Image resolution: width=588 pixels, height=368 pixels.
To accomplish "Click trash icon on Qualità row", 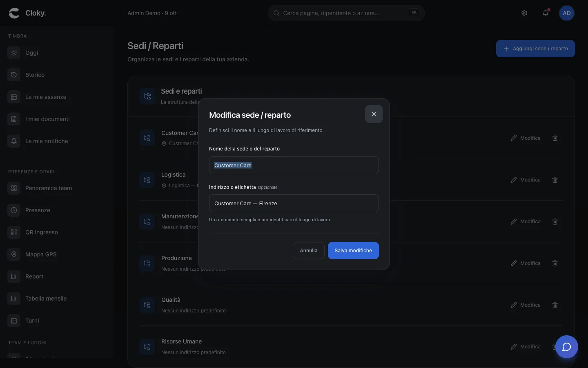I will 555,305.
